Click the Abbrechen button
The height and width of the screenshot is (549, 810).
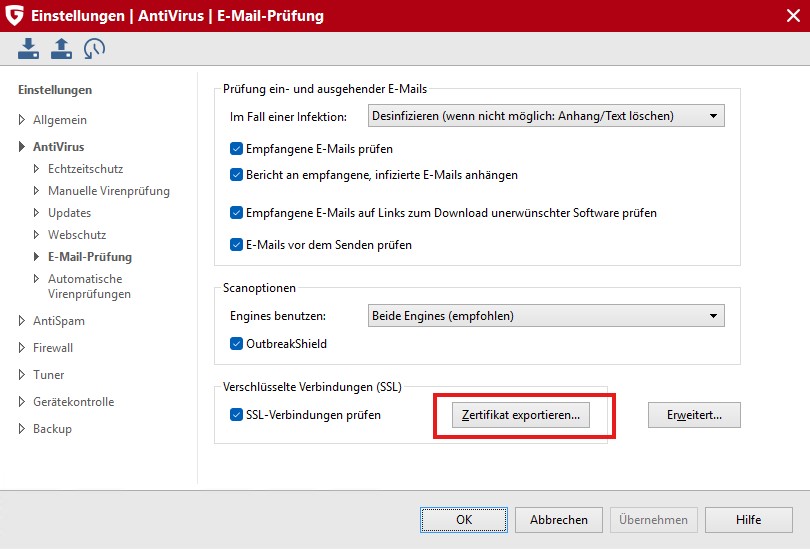(x=559, y=520)
